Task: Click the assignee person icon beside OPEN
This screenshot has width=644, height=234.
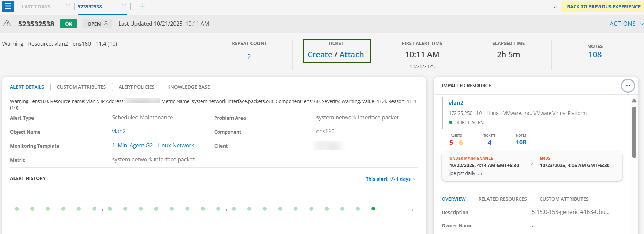Action: pyautogui.click(x=106, y=24)
